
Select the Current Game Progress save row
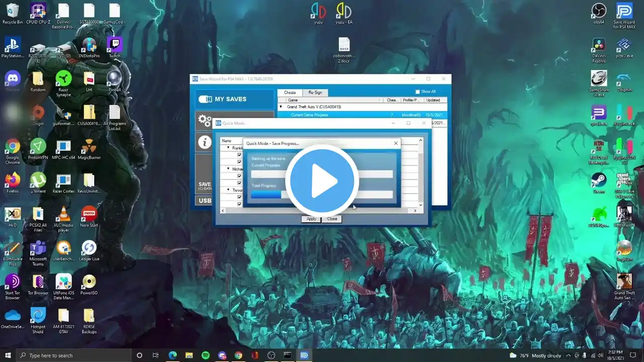(x=362, y=115)
